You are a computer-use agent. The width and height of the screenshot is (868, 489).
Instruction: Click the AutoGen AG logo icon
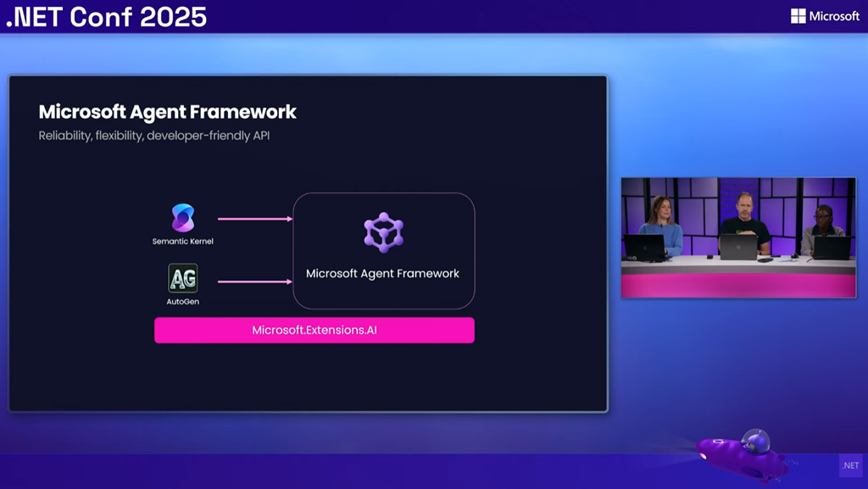183,278
